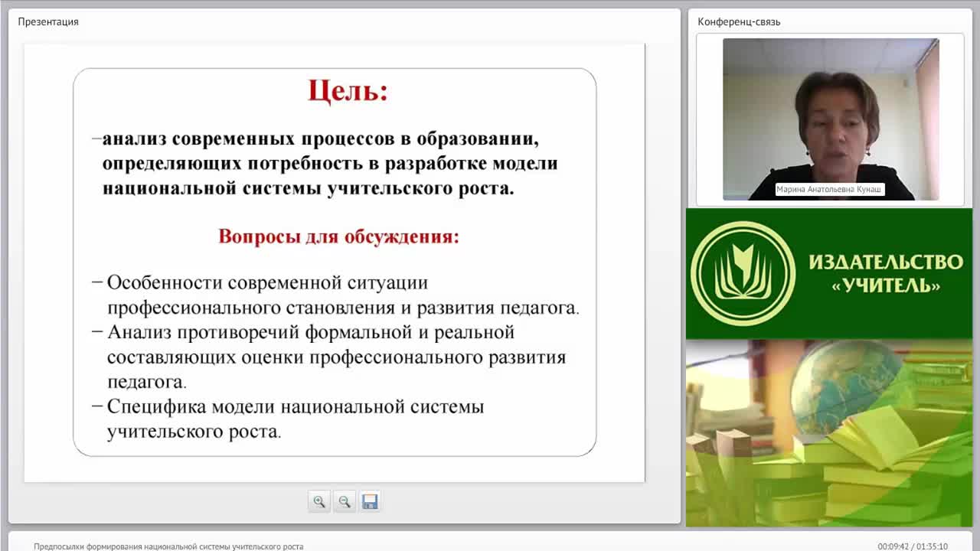
Task: Click the line составляющих оценки профессионального развития
Action: tap(336, 357)
